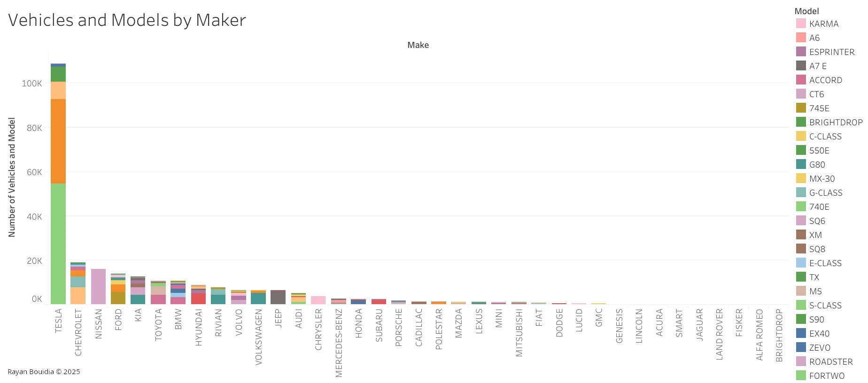Image resolution: width=868 pixels, height=383 pixels.
Task: Select the S-CLASS legend text label
Action: tap(825, 306)
